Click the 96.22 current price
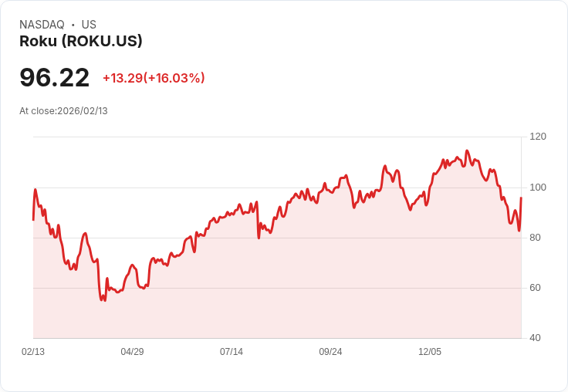The height and width of the screenshot is (392, 568). (54, 77)
